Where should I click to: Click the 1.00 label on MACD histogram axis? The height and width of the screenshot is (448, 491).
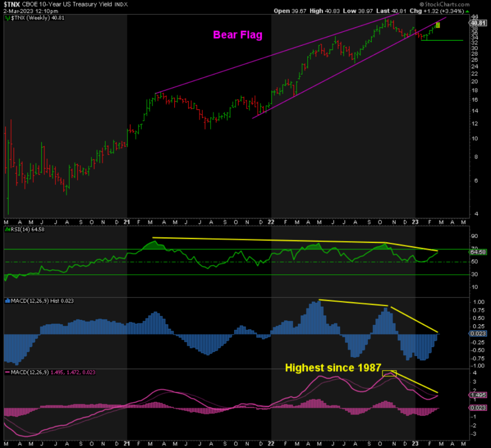click(479, 302)
